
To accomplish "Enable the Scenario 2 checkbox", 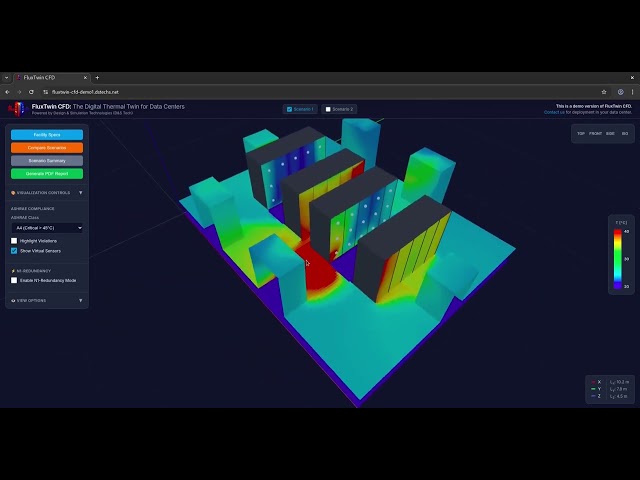I will 328,109.
